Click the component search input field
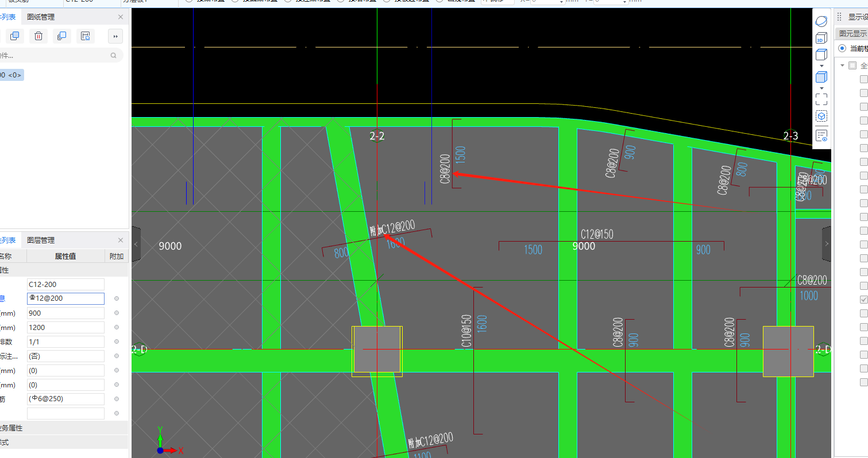Screen dimensions: 868x458 coord(55,56)
